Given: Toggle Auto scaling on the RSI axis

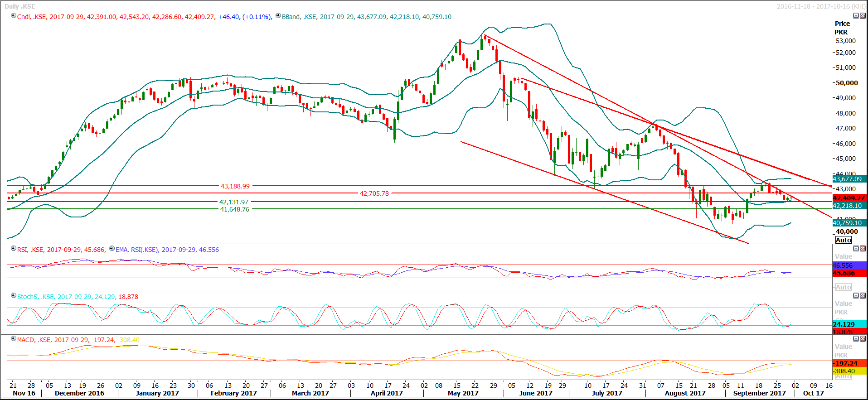Looking at the screenshot, I should tap(843, 287).
